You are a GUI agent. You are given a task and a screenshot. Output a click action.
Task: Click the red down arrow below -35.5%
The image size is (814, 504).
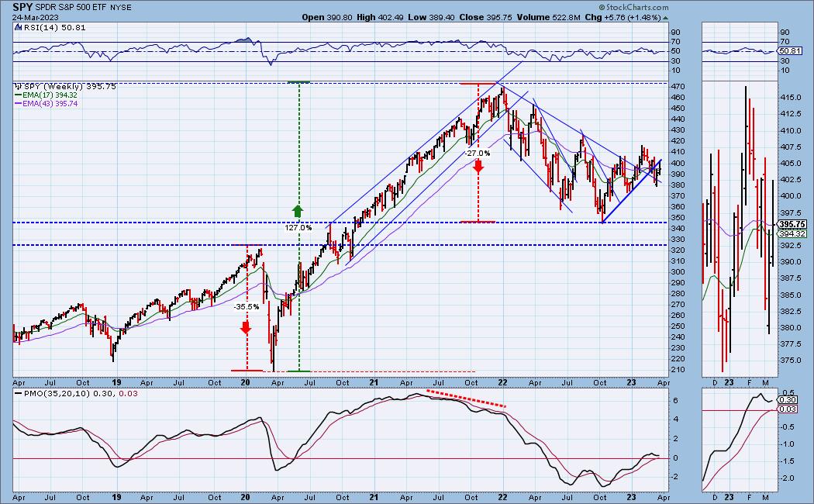[x=246, y=327]
